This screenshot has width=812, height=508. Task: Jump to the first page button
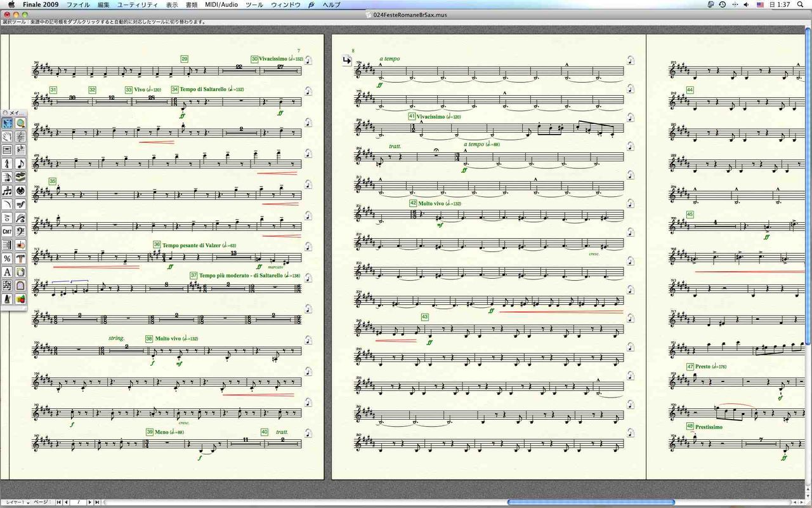click(59, 502)
